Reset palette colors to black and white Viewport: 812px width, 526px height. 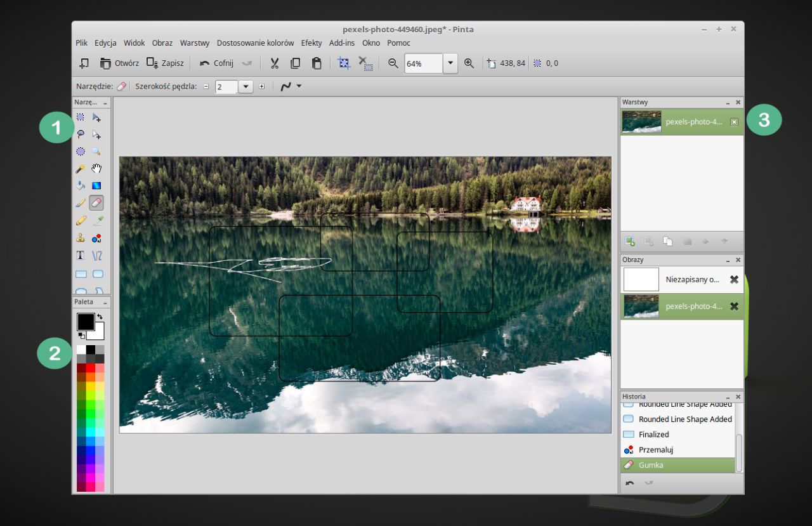[x=81, y=336]
